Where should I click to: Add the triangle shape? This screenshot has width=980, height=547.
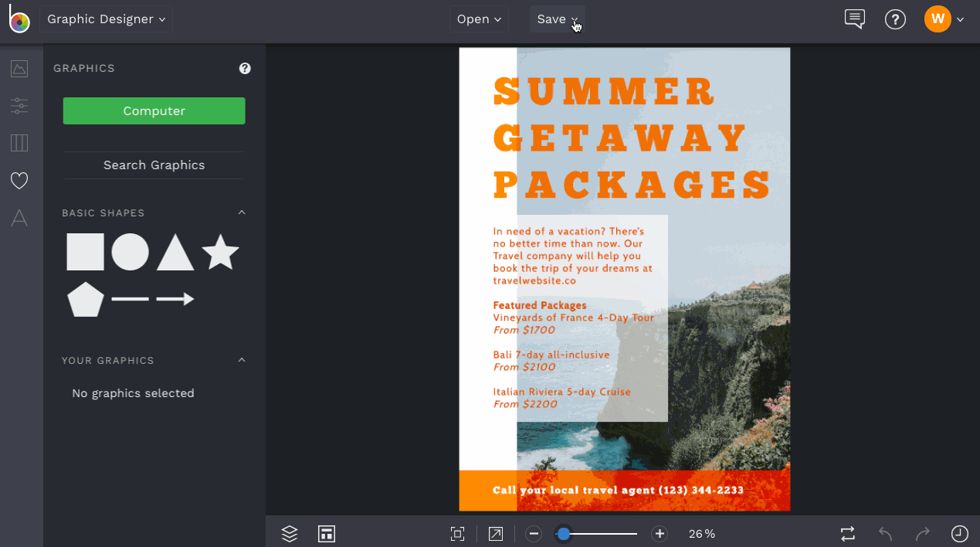click(175, 252)
